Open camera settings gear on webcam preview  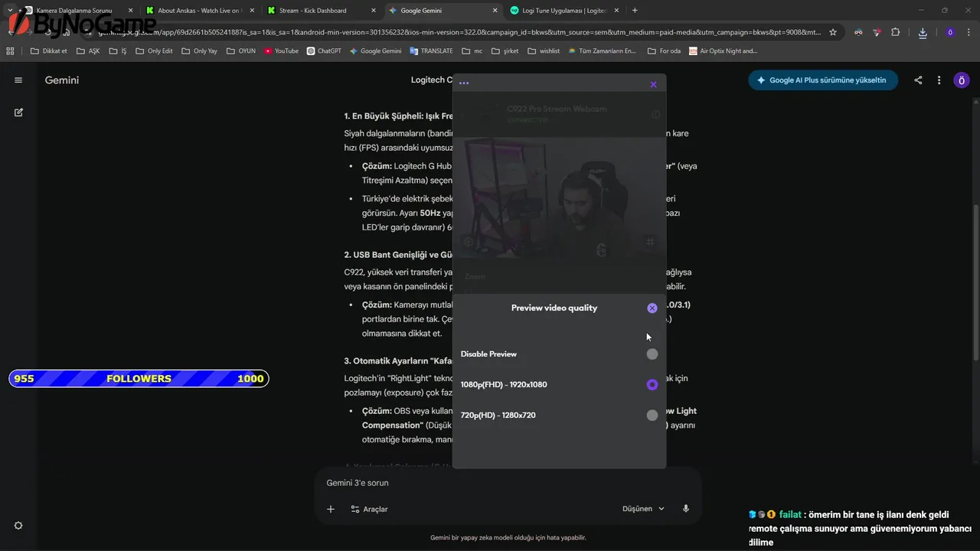coord(469,243)
